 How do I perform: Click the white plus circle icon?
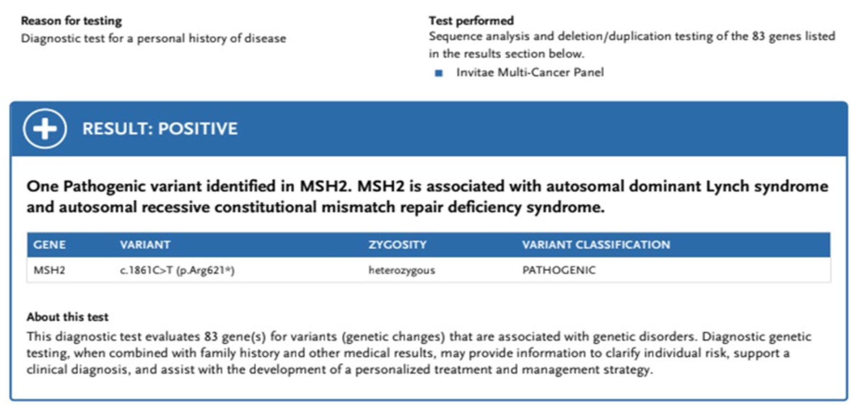tap(45, 129)
